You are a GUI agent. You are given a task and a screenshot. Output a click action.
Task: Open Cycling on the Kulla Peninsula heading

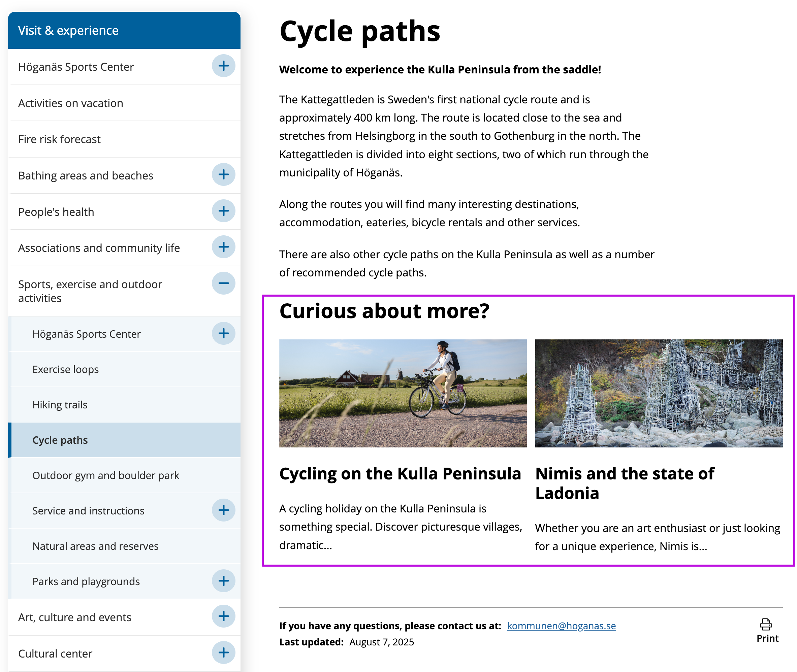400,474
